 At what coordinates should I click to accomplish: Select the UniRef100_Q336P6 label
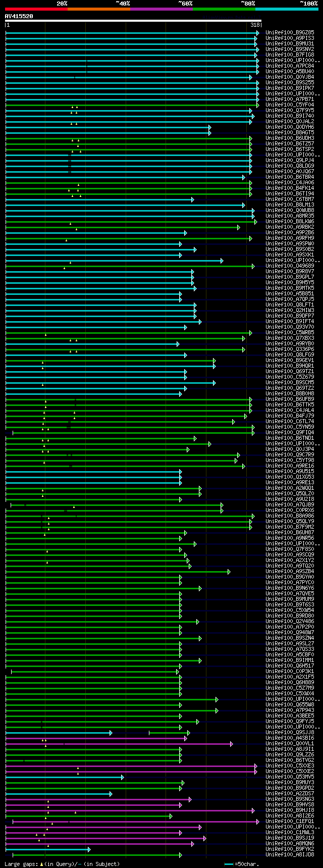pos(290,349)
